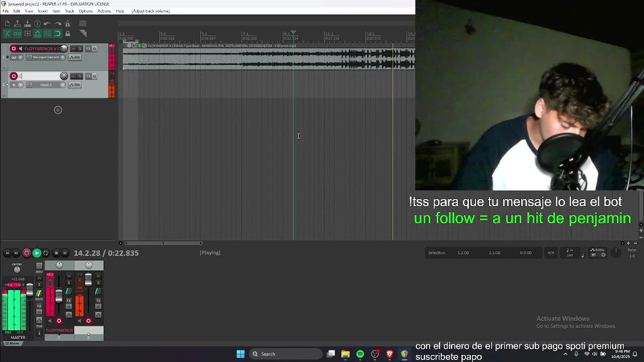This screenshot has height=362, width=644.
Task: Open the File menu
Action: tap(6, 11)
